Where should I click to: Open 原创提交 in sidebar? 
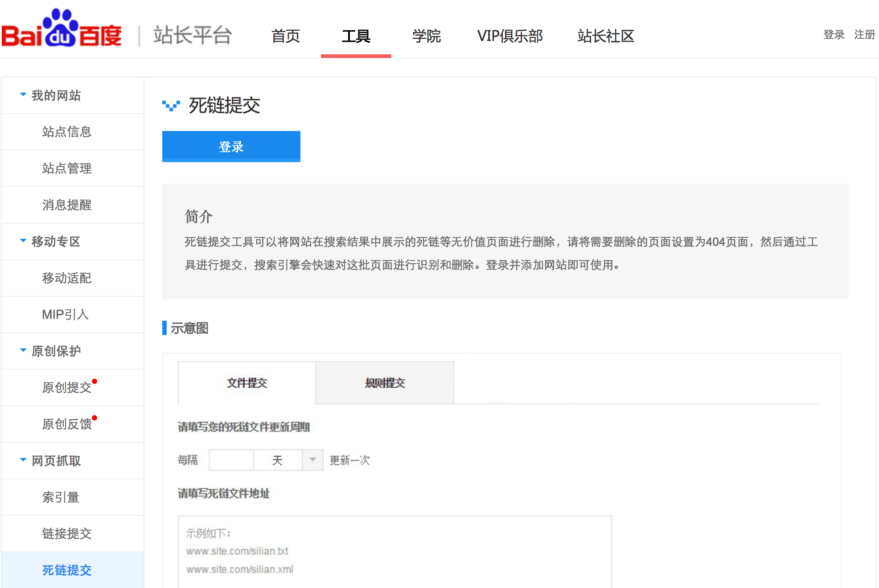(x=73, y=388)
